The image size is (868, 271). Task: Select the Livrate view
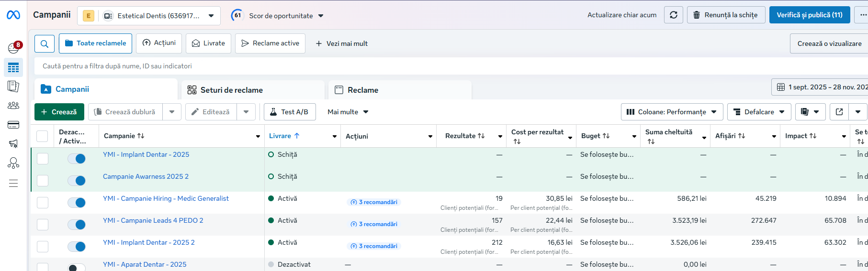tap(208, 43)
